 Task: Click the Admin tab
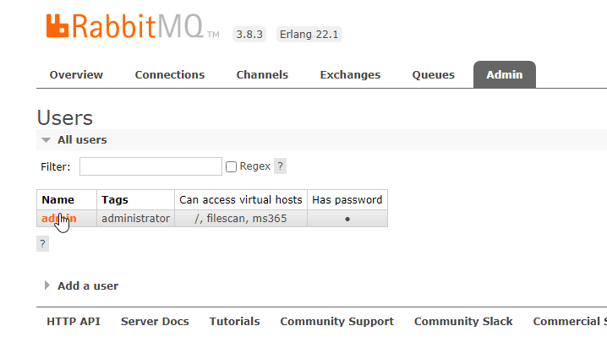504,75
